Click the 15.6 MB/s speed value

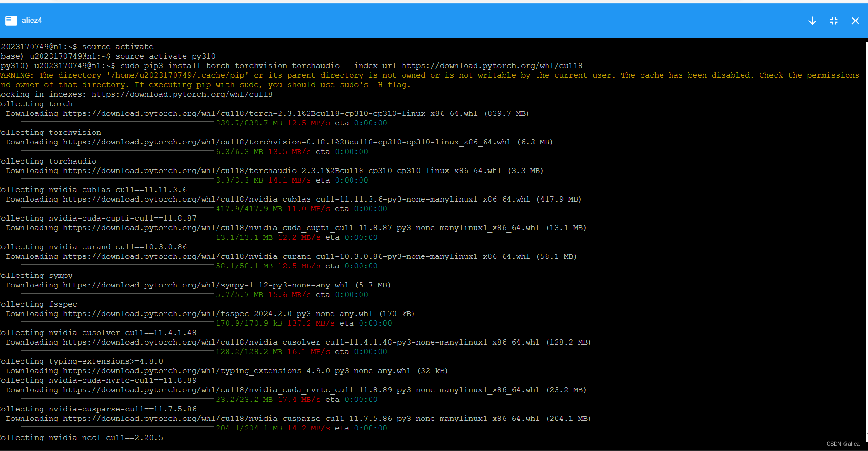pyautogui.click(x=289, y=295)
